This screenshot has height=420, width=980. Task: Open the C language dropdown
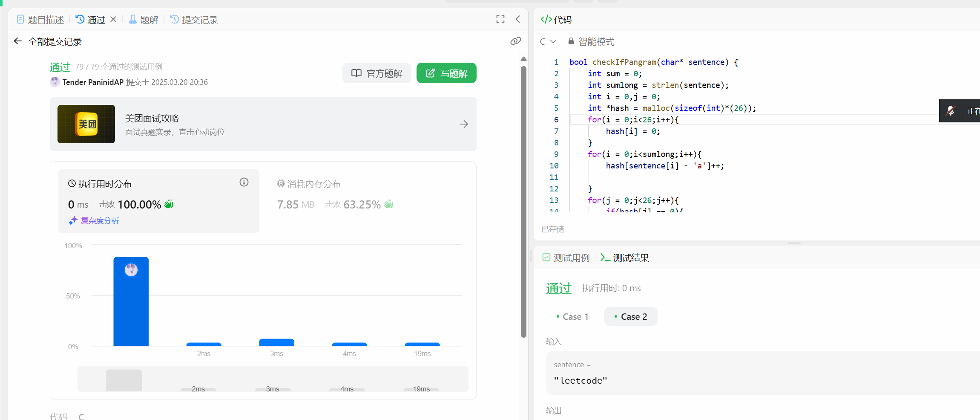coord(548,42)
